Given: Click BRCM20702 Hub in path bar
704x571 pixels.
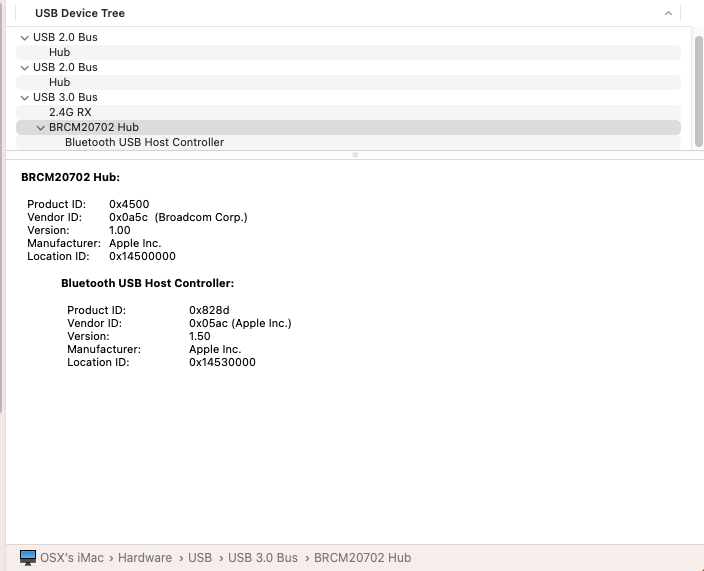Looking at the screenshot, I should (362, 558).
